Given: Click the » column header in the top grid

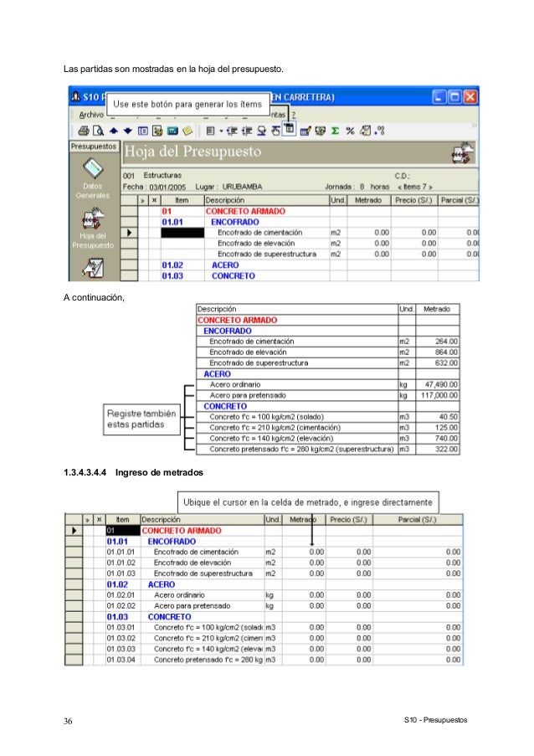Looking at the screenshot, I should coord(143,200).
